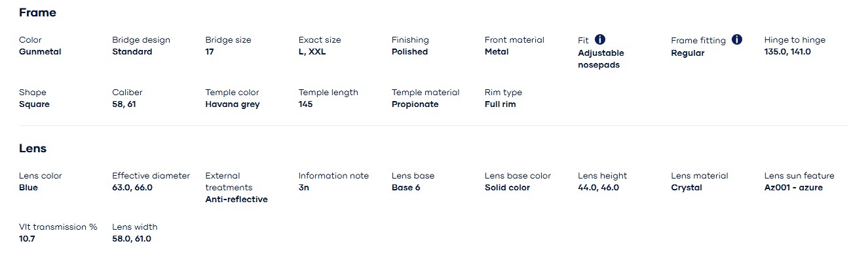Select the Frame section heading

[x=37, y=12]
